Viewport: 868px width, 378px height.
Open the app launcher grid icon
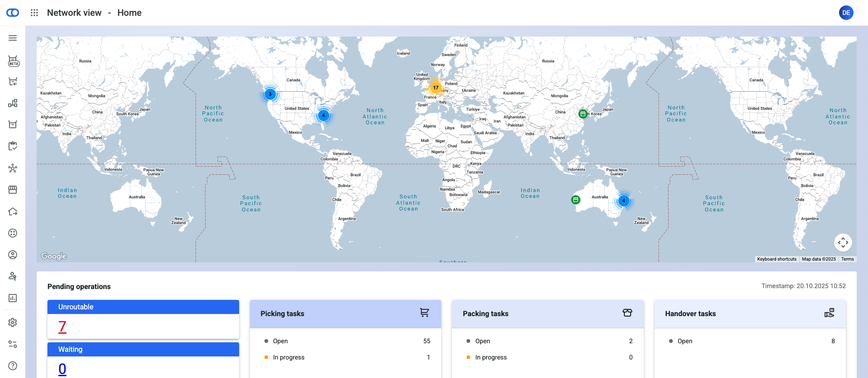point(34,13)
